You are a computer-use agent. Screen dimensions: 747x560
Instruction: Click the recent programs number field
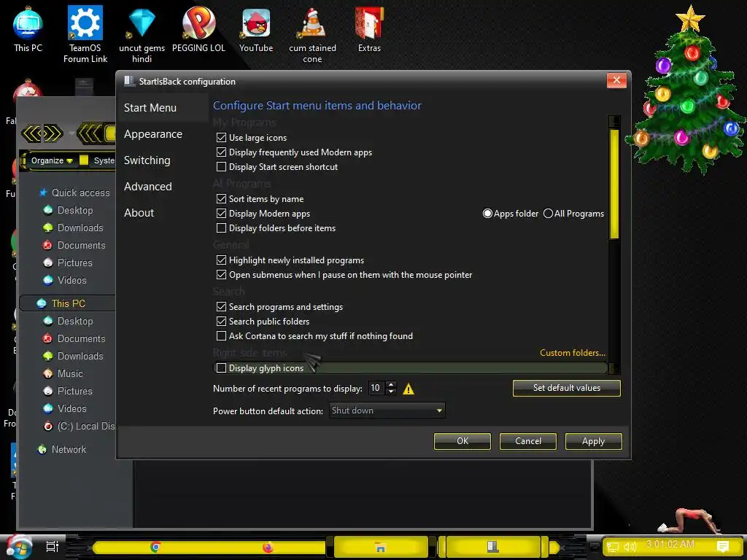click(377, 388)
